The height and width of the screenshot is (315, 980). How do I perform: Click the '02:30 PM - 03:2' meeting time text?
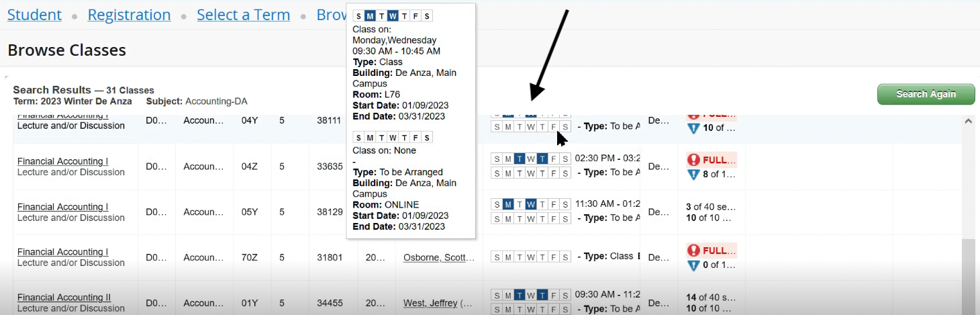pos(607,159)
